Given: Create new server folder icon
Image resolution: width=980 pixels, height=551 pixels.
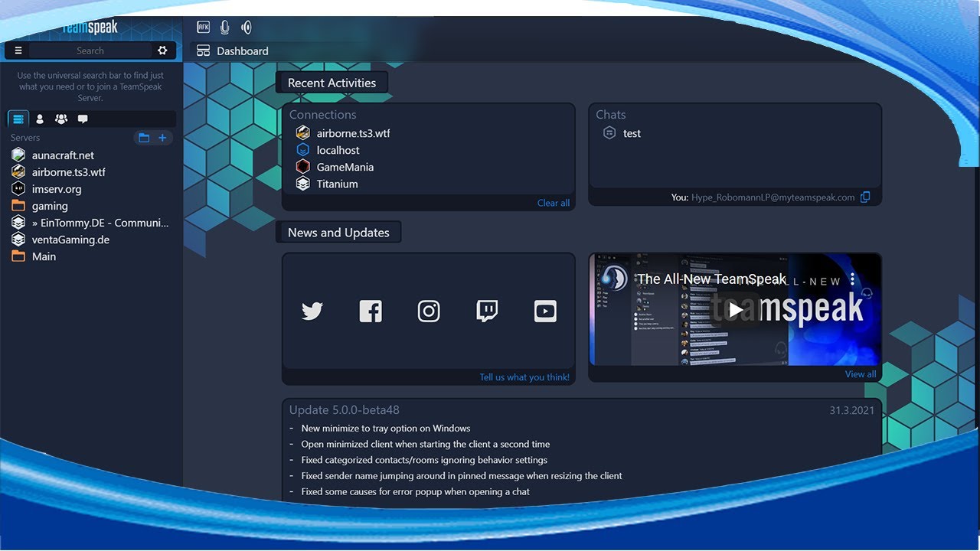Looking at the screenshot, I should [143, 138].
